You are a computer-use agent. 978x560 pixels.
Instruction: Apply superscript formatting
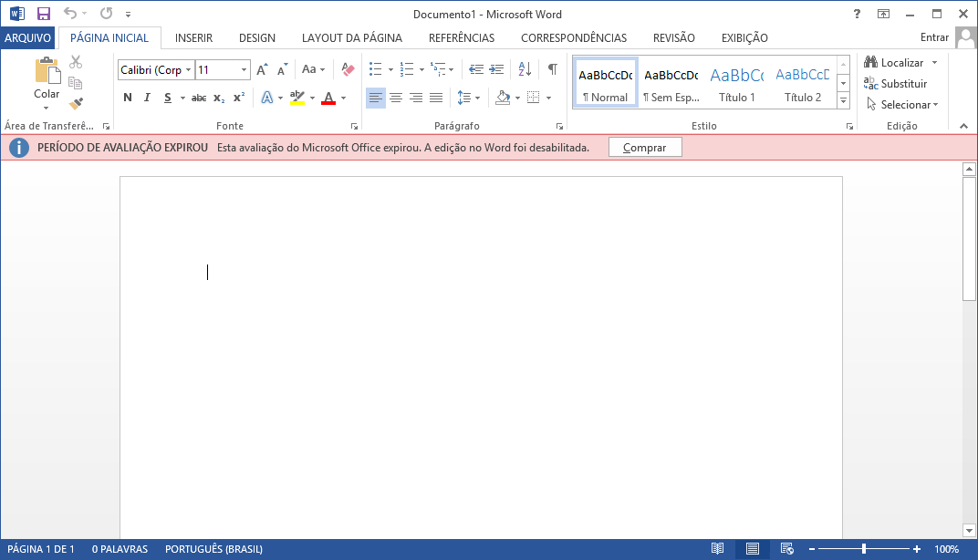point(239,98)
